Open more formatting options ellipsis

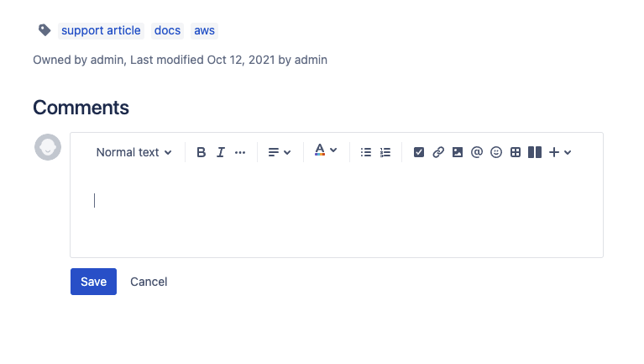point(240,152)
